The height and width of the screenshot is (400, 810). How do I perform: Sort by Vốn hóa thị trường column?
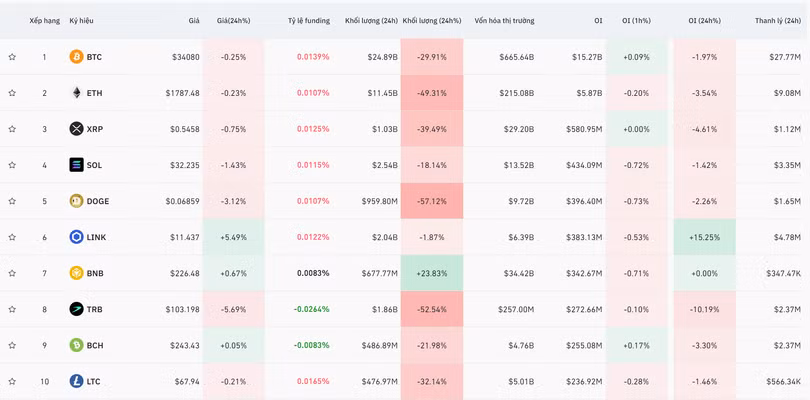tap(504, 20)
